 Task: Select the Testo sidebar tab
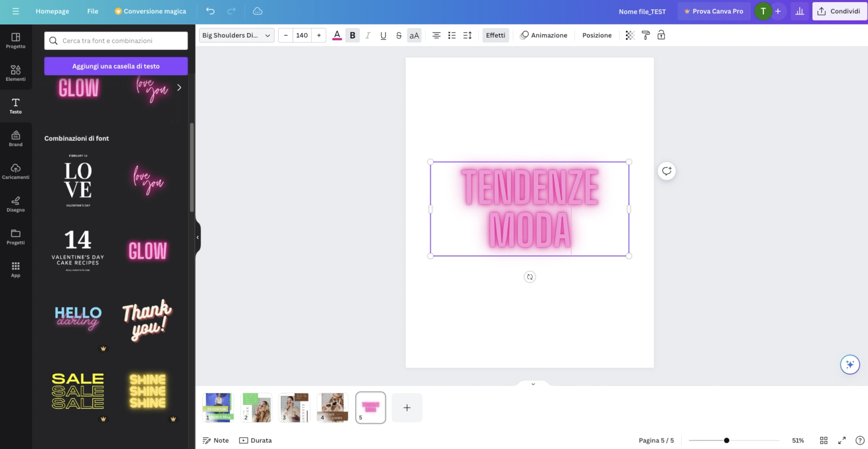pos(15,105)
